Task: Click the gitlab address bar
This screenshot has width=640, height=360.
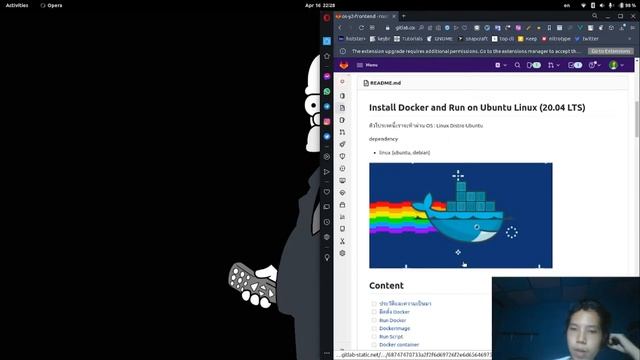Action: (405, 28)
